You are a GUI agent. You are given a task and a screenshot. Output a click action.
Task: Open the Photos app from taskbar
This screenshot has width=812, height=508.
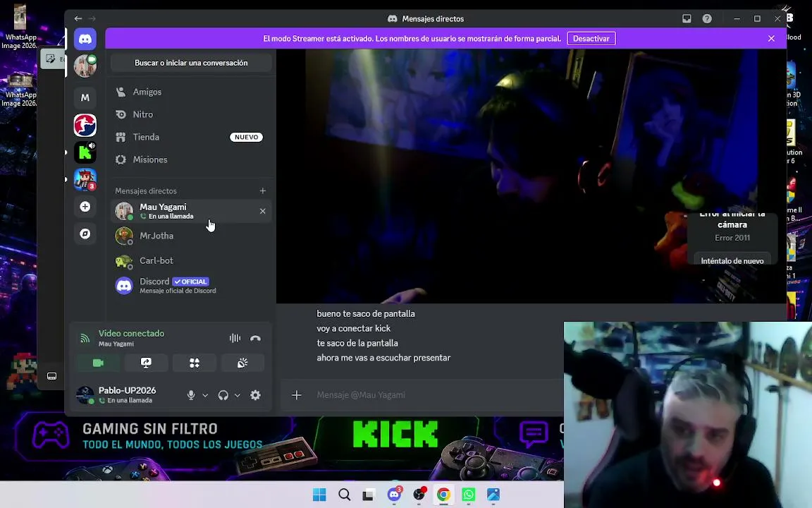[493, 495]
